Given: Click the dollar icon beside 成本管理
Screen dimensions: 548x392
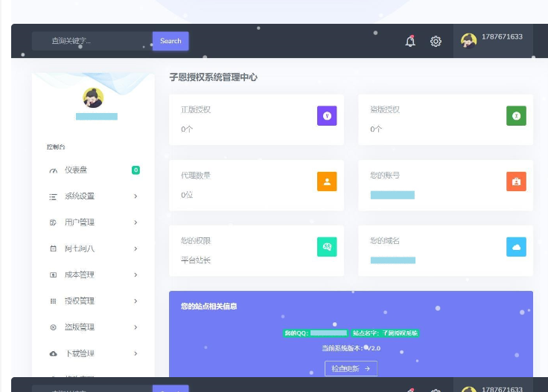Looking at the screenshot, I should coord(53,274).
